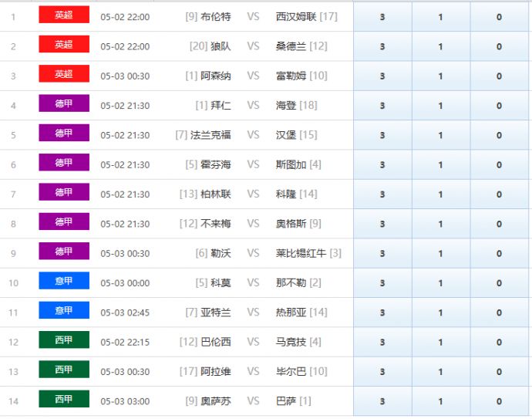Click VS in the 霍芬海 row

click(253, 164)
